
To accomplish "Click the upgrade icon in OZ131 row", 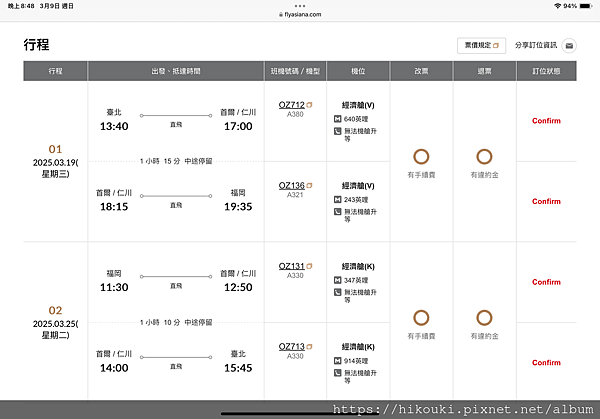I will tap(338, 292).
